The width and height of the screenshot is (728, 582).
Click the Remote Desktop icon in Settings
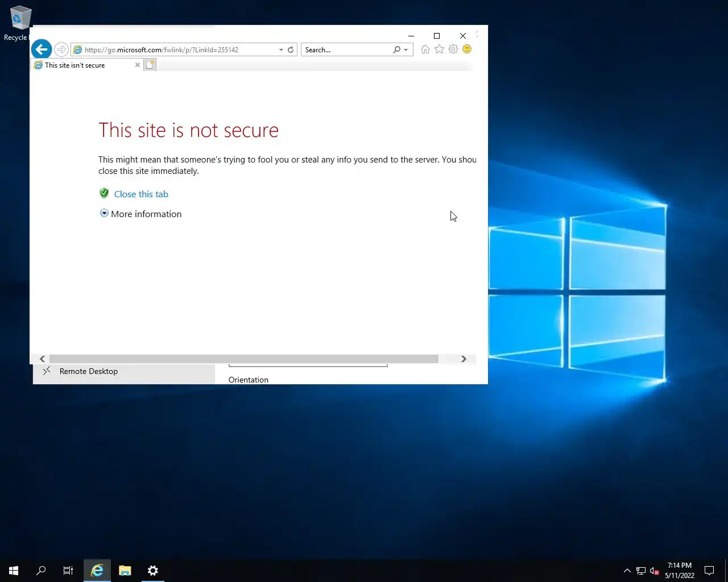pyautogui.click(x=47, y=371)
